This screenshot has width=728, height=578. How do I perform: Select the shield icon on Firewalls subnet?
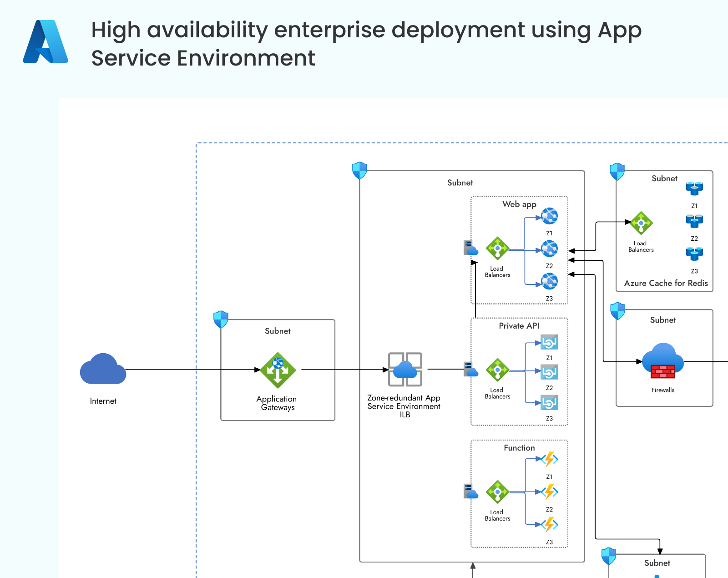617,311
